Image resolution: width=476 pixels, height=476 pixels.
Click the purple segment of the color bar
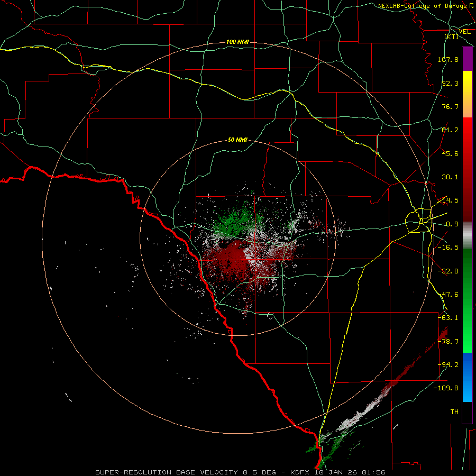click(467, 59)
